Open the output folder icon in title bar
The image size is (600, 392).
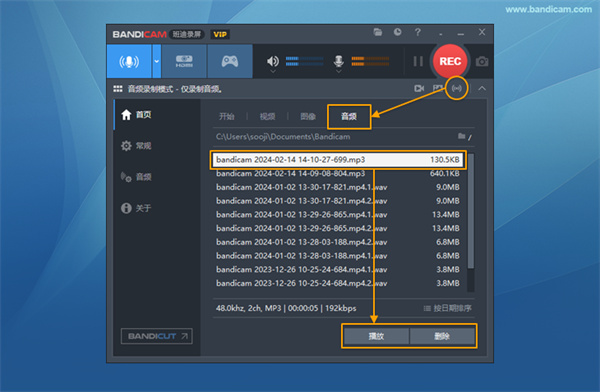378,32
